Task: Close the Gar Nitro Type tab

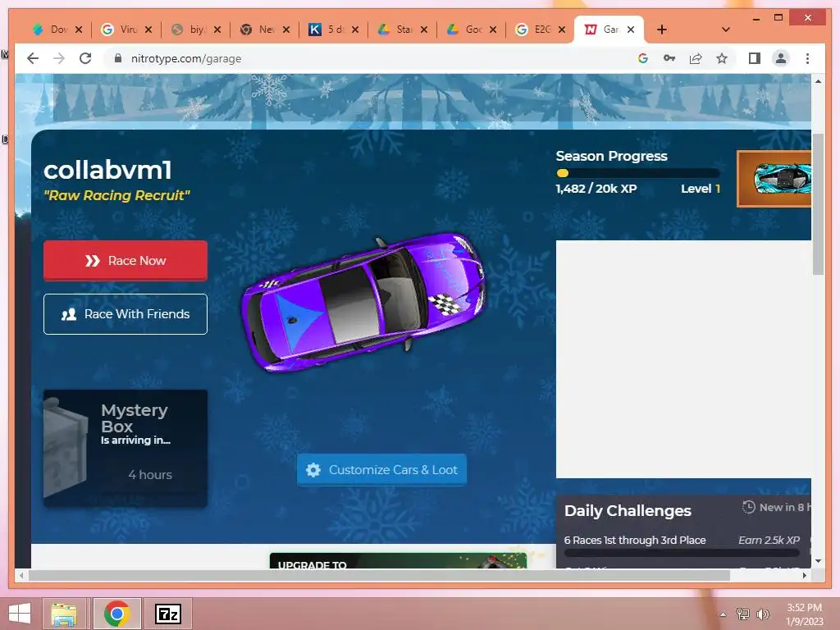Action: click(631, 30)
